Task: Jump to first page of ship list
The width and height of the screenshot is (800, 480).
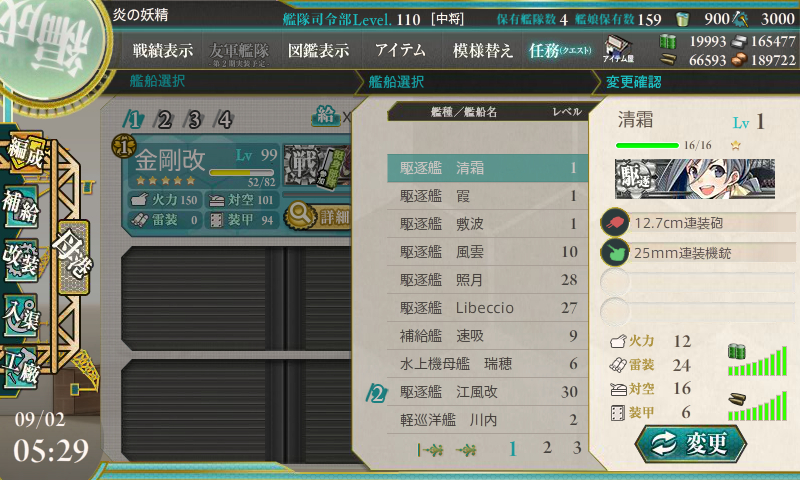Action: point(430,450)
